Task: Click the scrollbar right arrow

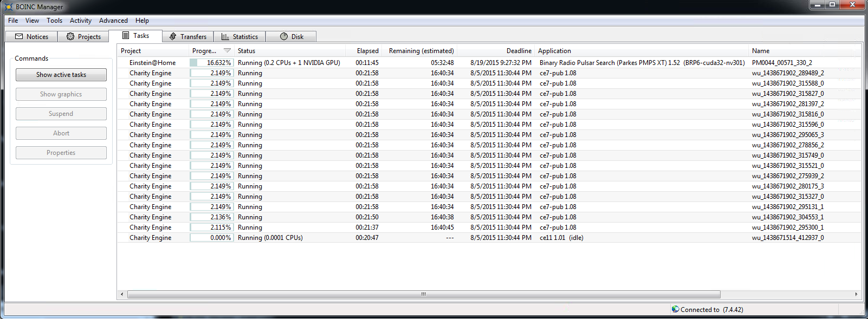Action: tap(856, 295)
